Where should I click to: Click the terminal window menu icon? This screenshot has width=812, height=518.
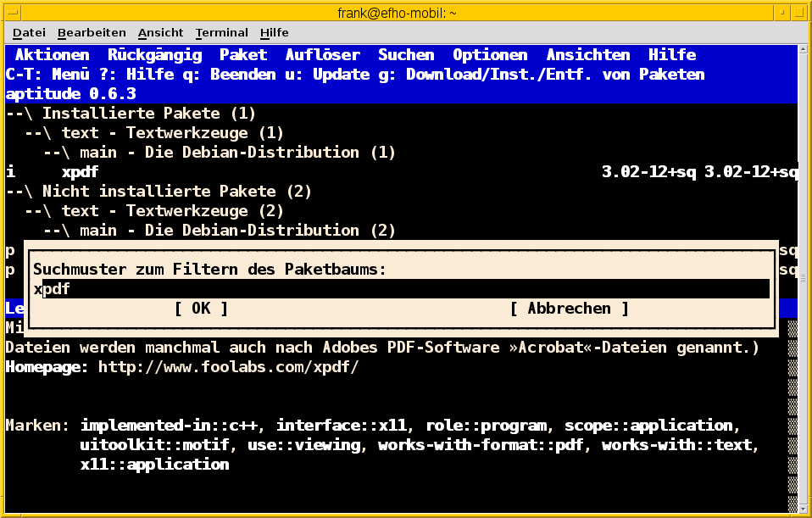11,13
